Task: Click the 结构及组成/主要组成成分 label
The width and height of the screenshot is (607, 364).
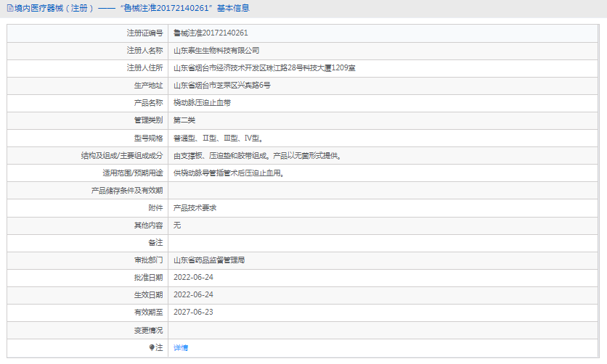Action: [122, 156]
